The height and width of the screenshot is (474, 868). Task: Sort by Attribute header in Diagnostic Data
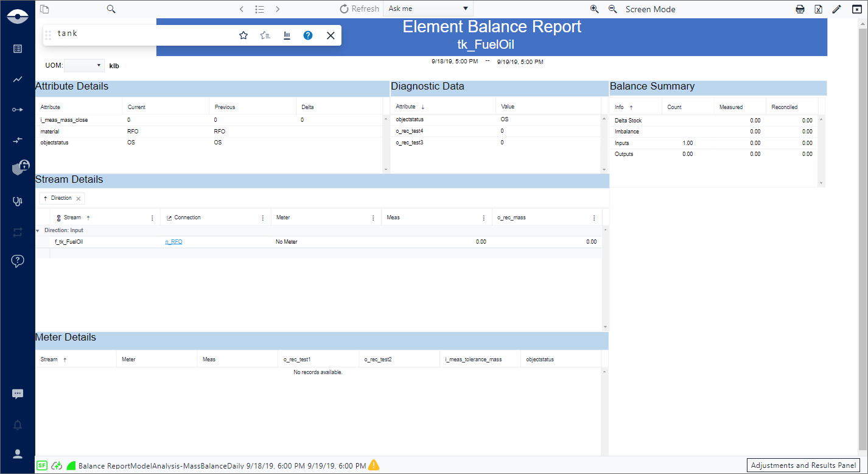tap(405, 107)
